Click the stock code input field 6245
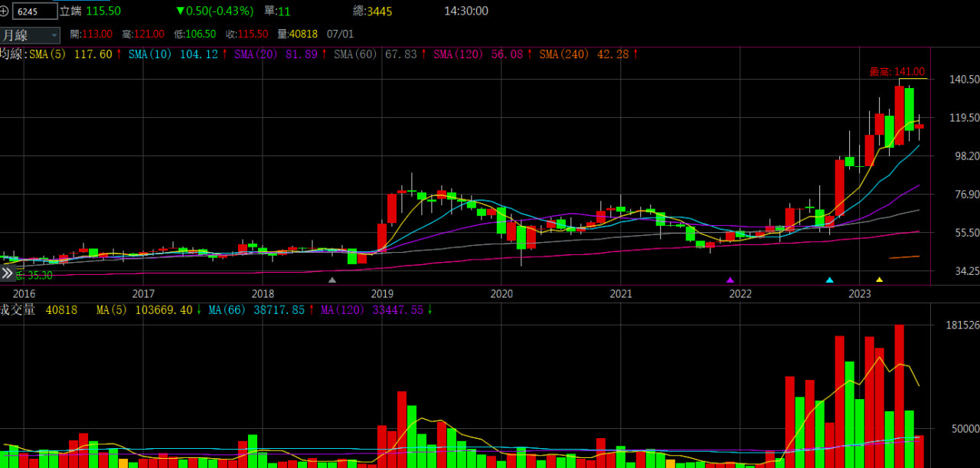 (x=36, y=11)
